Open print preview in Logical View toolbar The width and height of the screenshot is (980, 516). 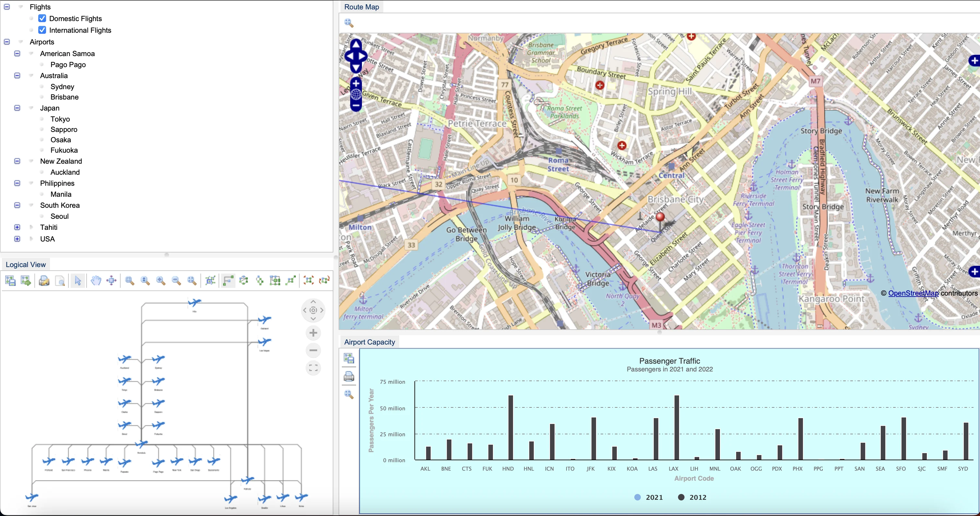click(x=60, y=281)
